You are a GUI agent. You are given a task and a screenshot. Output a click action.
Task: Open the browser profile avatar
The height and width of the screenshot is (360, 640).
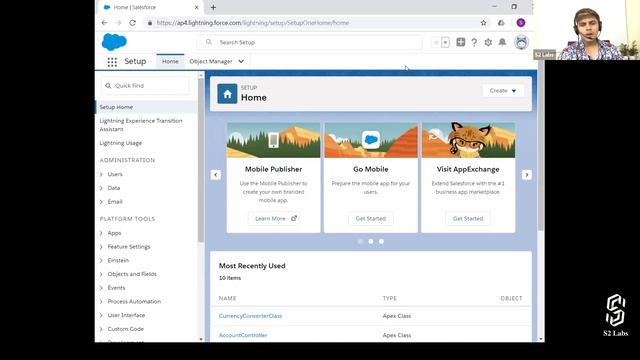coord(521,23)
